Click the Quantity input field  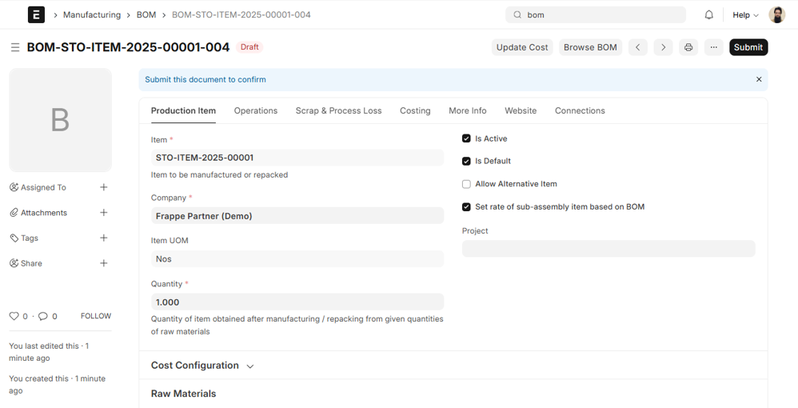(x=296, y=302)
